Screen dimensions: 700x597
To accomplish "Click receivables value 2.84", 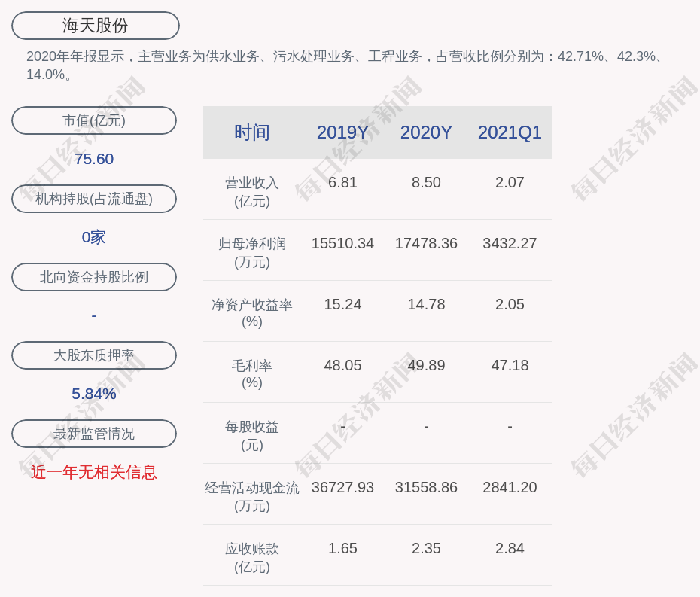I will tap(510, 548).
